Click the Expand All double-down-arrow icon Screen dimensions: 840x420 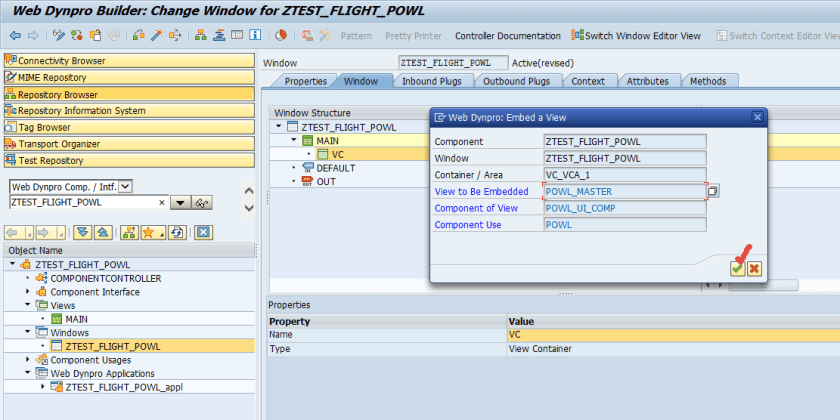81,232
